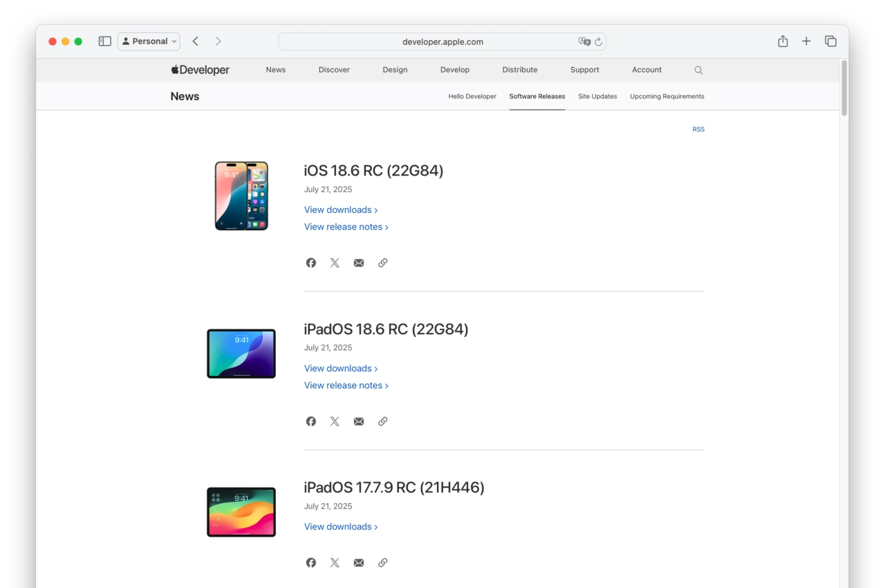Share iPadOS 18.6 RC on X

(335, 421)
